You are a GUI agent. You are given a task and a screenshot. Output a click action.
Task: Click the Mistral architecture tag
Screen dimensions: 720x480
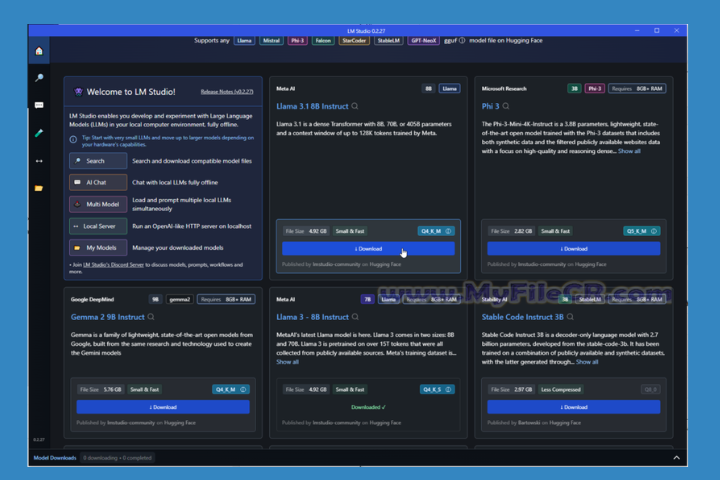click(x=271, y=40)
